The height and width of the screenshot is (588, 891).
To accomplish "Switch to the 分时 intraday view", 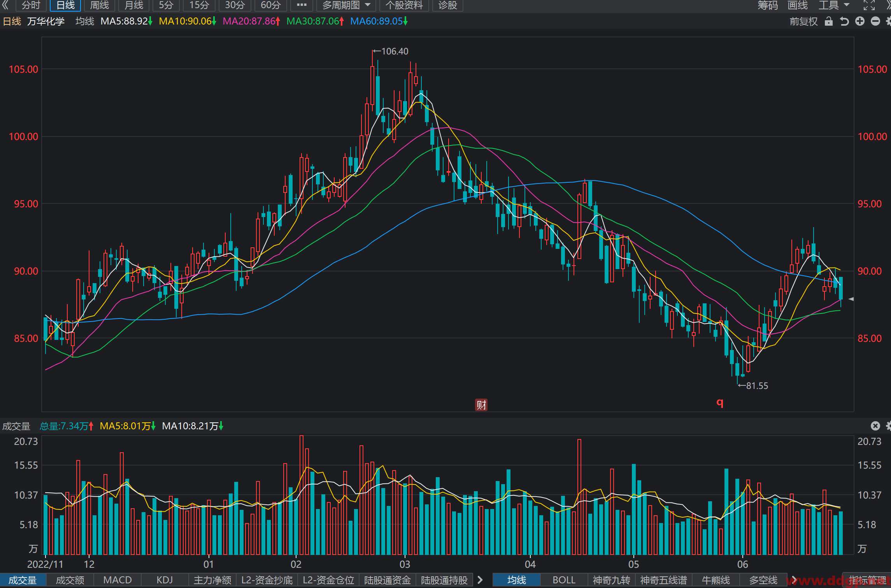I will [x=31, y=5].
